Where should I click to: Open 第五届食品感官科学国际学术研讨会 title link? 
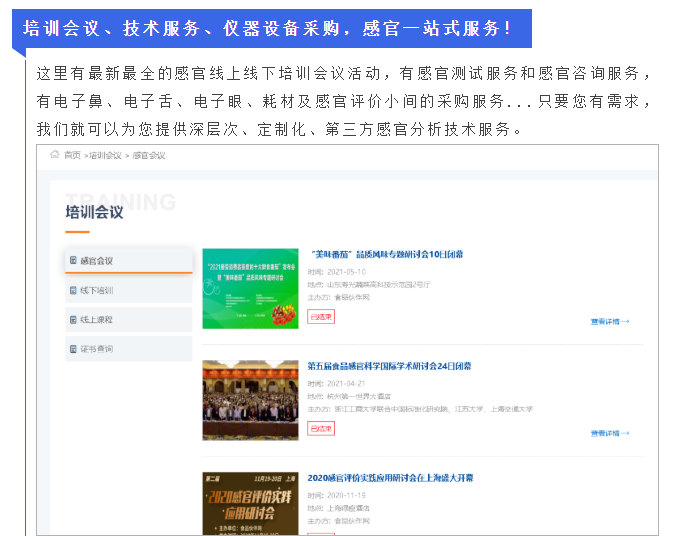point(389,367)
